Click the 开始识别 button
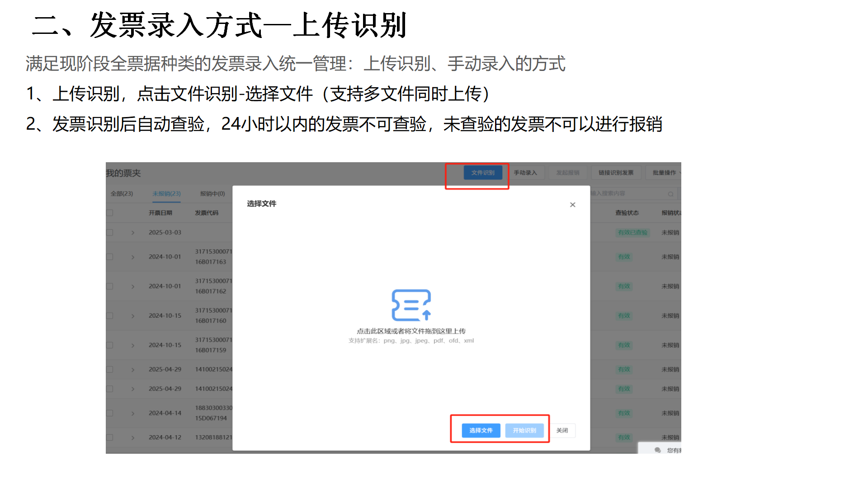868x488 pixels. pyautogui.click(x=524, y=430)
